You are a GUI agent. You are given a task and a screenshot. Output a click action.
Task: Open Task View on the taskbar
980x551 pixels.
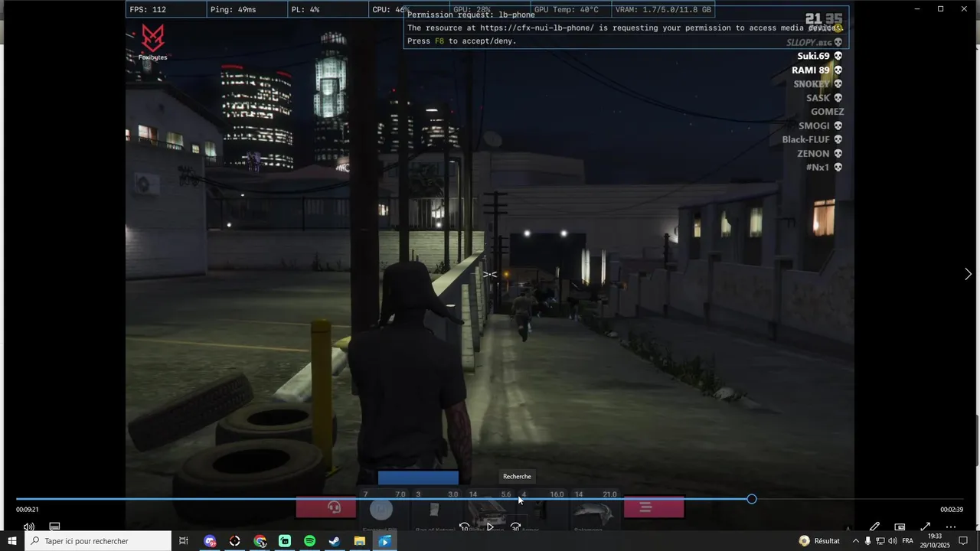(184, 541)
